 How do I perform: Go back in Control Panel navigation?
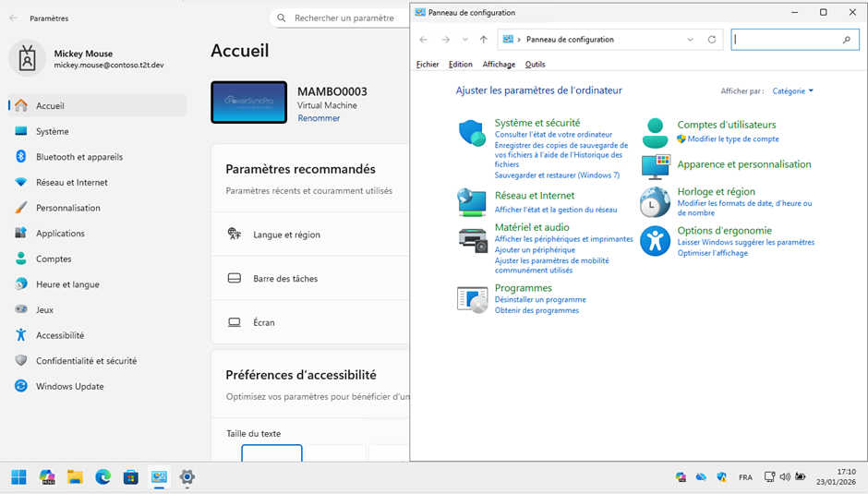coord(424,40)
